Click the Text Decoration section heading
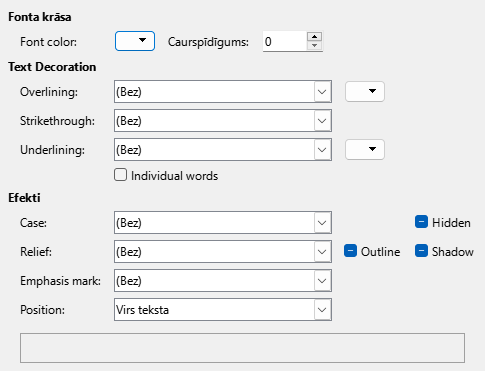Image resolution: width=485 pixels, height=371 pixels. click(52, 67)
